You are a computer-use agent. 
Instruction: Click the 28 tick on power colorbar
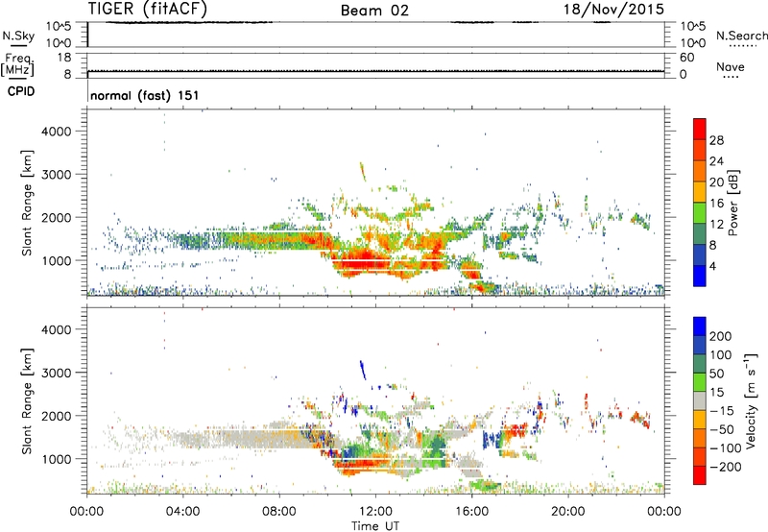[x=716, y=140]
